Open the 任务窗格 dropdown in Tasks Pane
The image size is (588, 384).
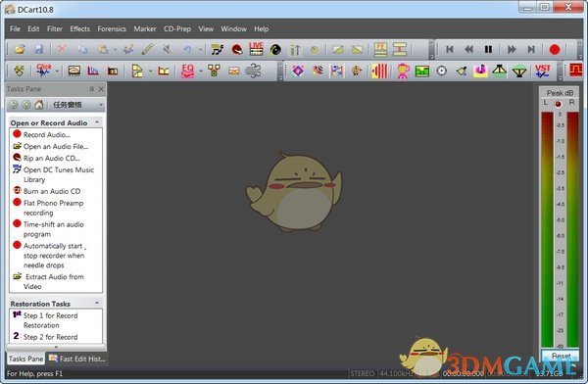101,105
